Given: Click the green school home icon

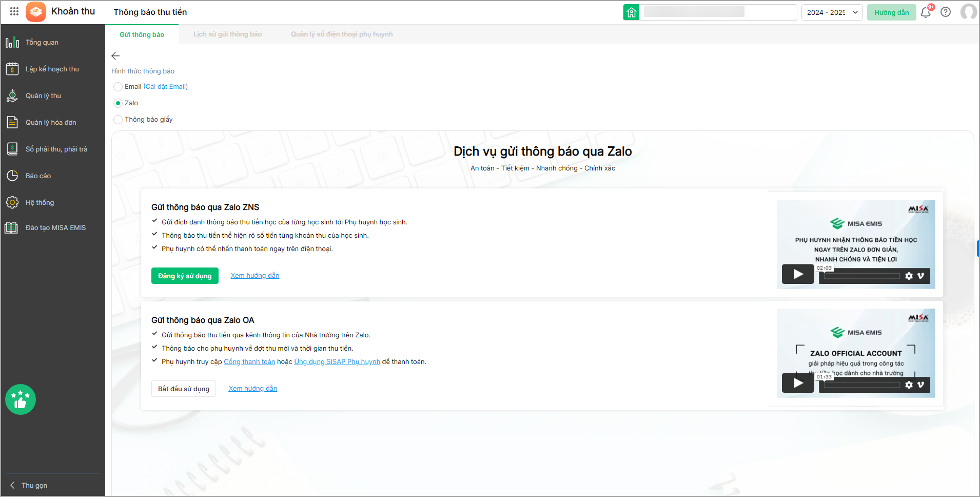Looking at the screenshot, I should click(631, 12).
